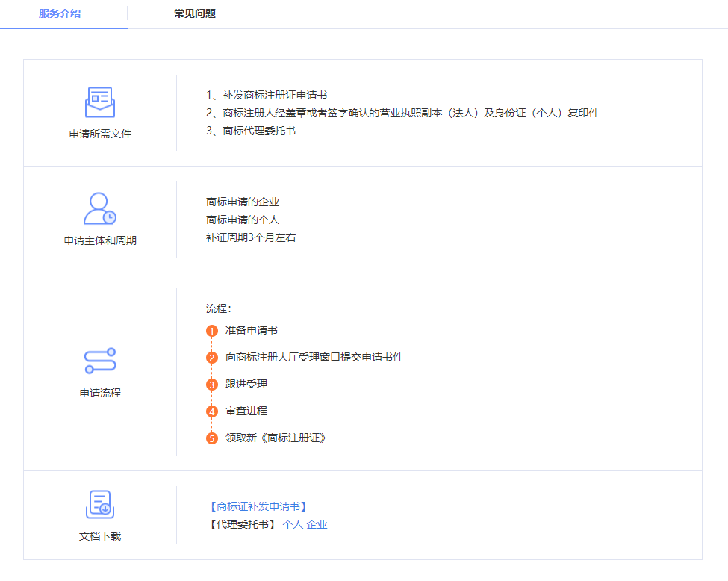Viewport: 728px width, 581px height.
Task: Click the text 准备申请书
Action: [x=252, y=330]
